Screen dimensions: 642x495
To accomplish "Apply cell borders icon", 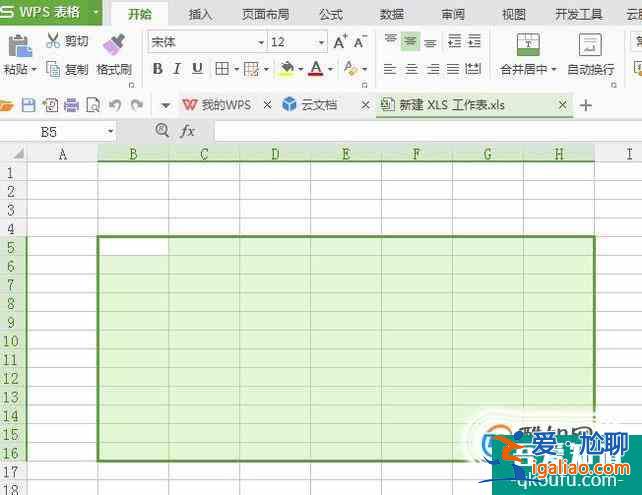I will click(x=222, y=69).
